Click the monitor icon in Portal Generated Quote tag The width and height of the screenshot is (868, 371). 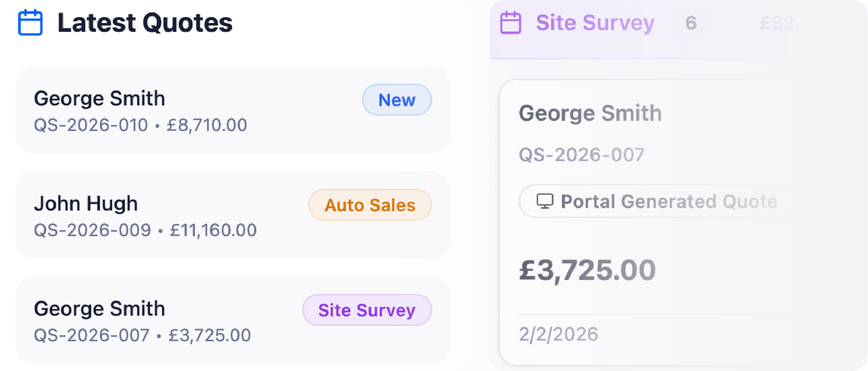545,201
